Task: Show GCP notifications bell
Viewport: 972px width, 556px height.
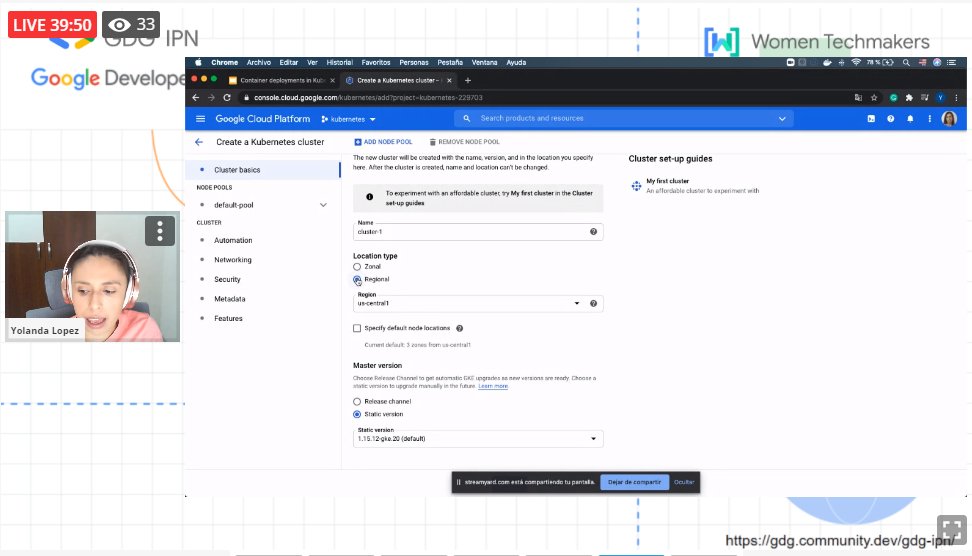Action: (910, 118)
